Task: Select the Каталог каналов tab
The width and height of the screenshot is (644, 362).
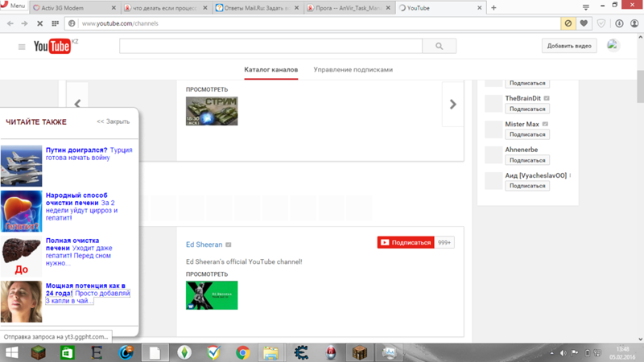Action: pos(271,70)
